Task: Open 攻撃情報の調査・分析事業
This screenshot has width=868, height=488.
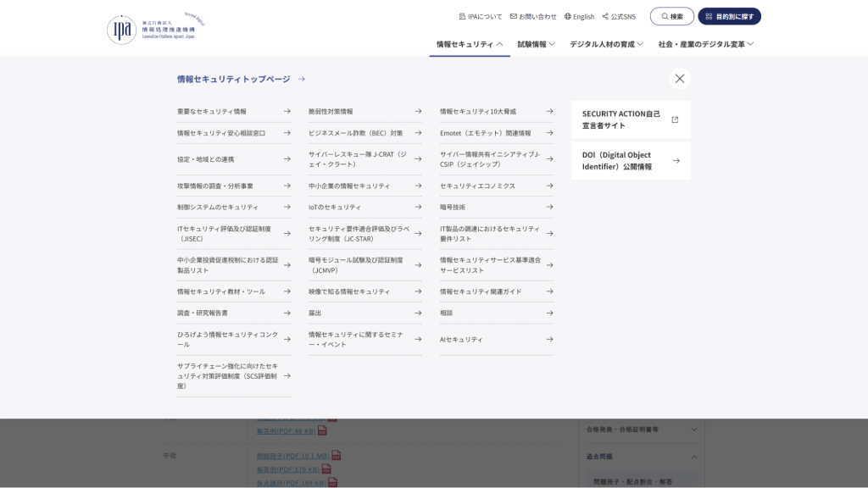Action: click(234, 186)
